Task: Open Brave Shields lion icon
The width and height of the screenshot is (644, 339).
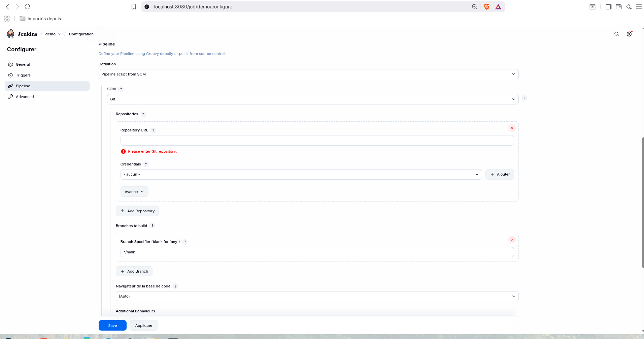Action: (x=487, y=7)
